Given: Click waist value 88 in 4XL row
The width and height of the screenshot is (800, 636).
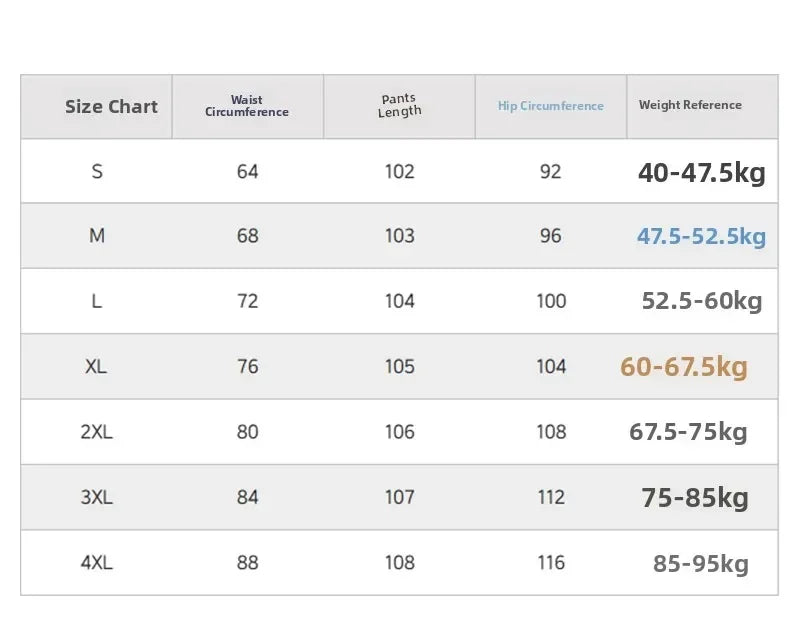Looking at the screenshot, I should point(247,563).
